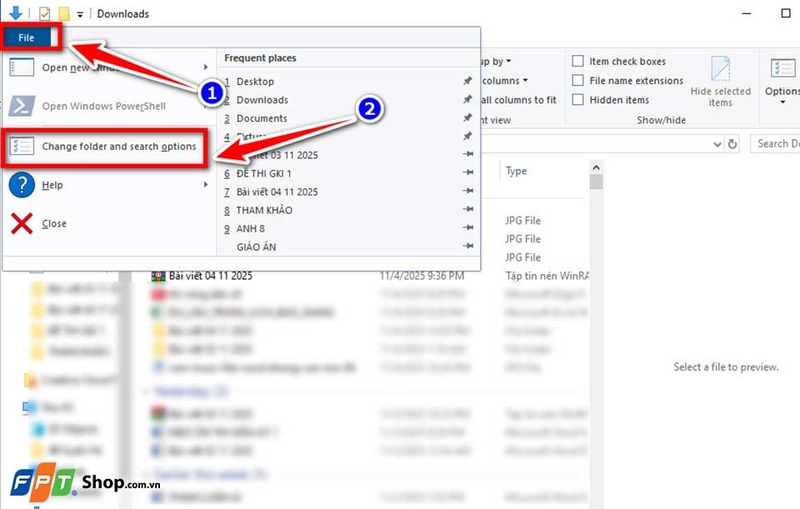Click the Open new window icon

tap(21, 67)
